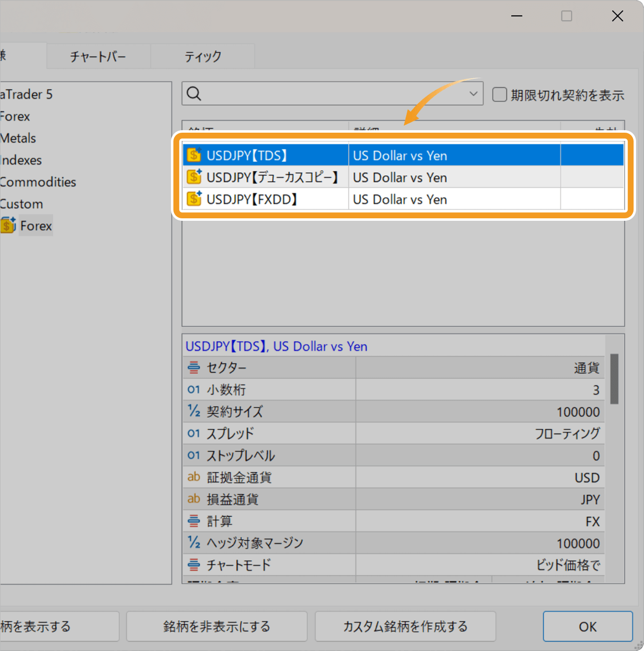This screenshot has height=651, width=644.
Task: Click the 通貨 sector value
Action: tap(587, 368)
